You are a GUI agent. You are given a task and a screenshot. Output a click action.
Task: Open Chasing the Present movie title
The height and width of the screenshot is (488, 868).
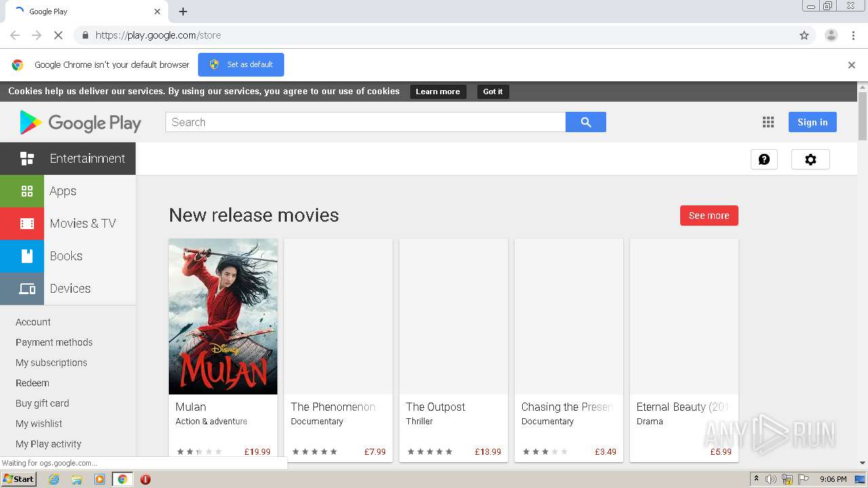click(x=567, y=407)
